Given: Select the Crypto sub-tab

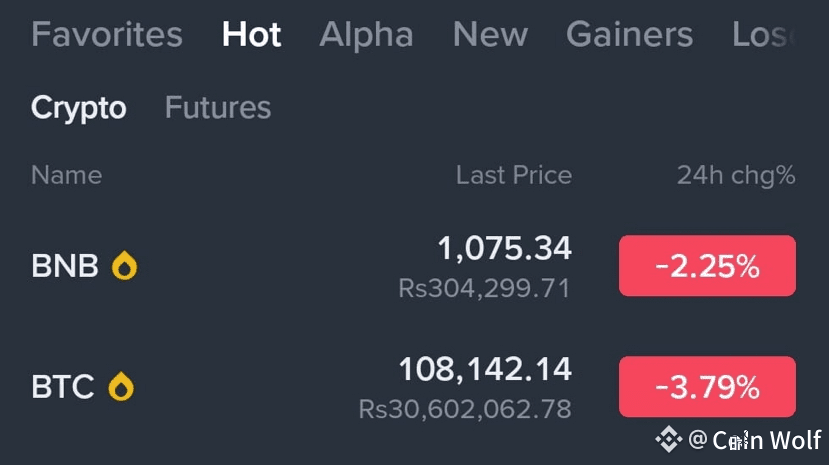Looking at the screenshot, I should click(79, 108).
